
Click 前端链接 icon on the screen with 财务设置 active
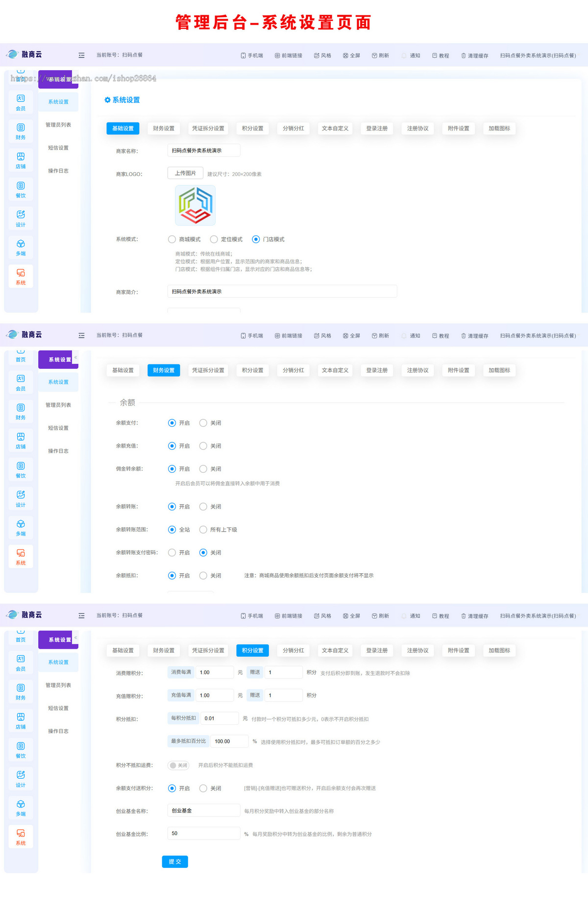click(277, 336)
